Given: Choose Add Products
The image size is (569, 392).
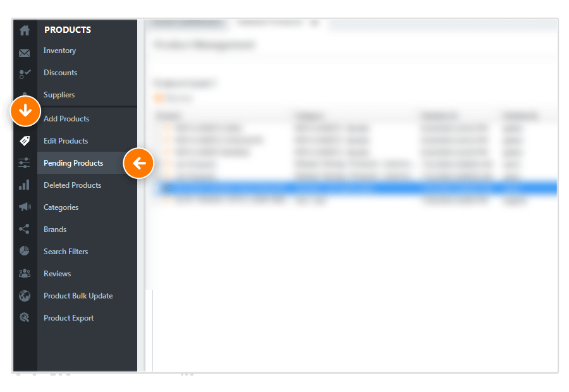Looking at the screenshot, I should (66, 119).
